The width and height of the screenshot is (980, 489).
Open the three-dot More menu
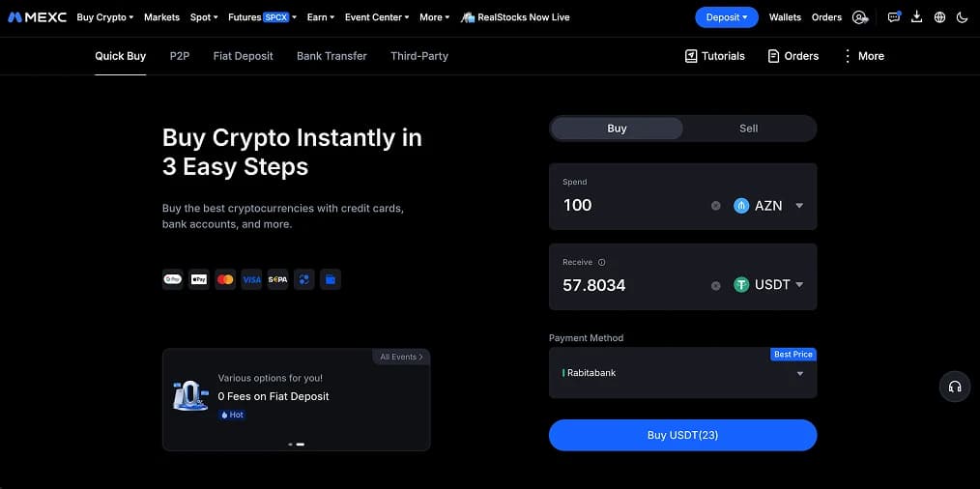point(864,56)
